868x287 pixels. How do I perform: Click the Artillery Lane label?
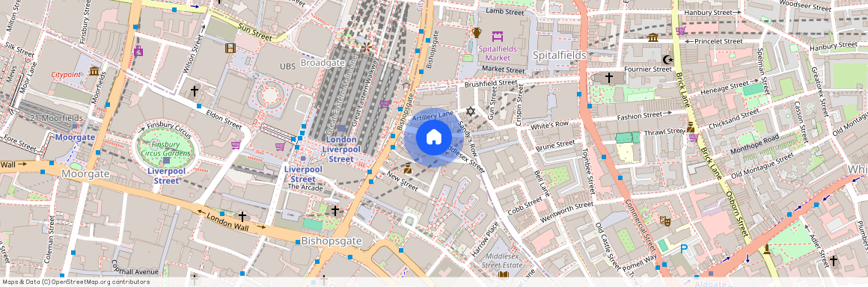point(433,117)
